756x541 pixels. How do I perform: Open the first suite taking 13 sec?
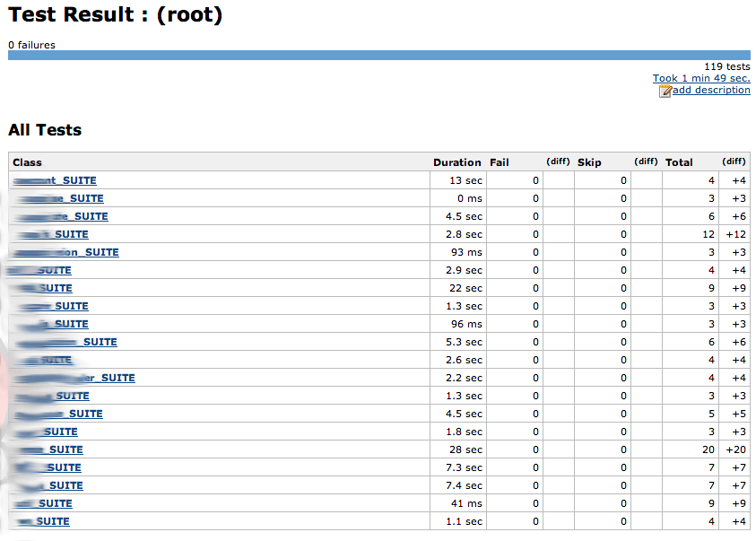pos(54,180)
